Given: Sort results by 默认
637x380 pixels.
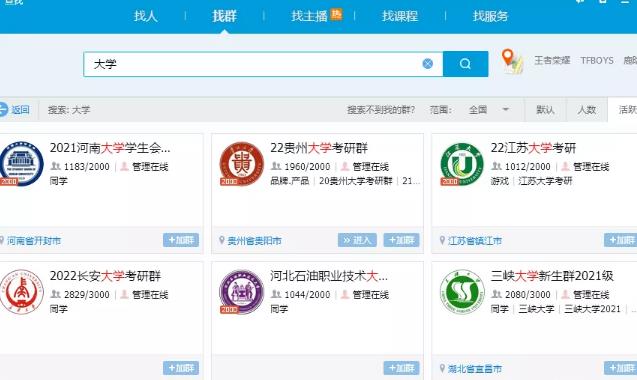Looking at the screenshot, I should (545, 110).
